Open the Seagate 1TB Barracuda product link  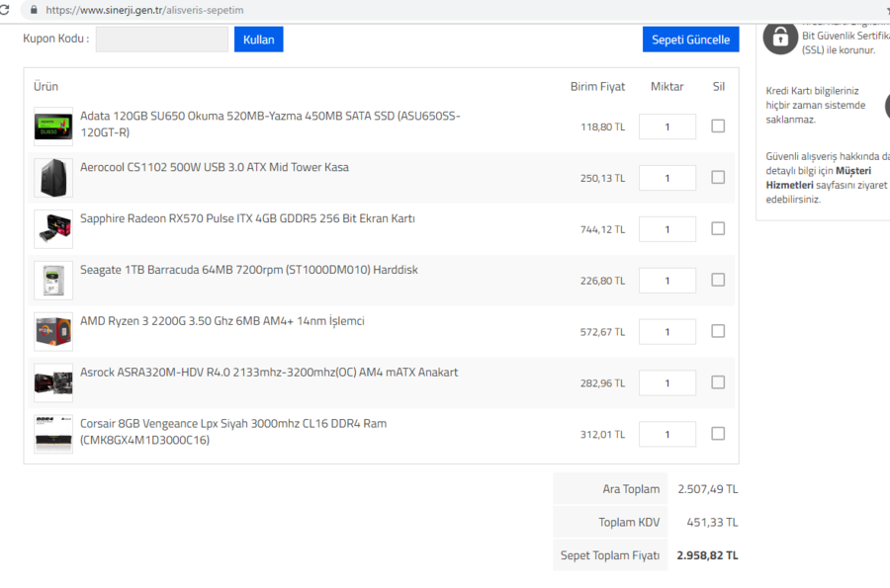(240, 270)
